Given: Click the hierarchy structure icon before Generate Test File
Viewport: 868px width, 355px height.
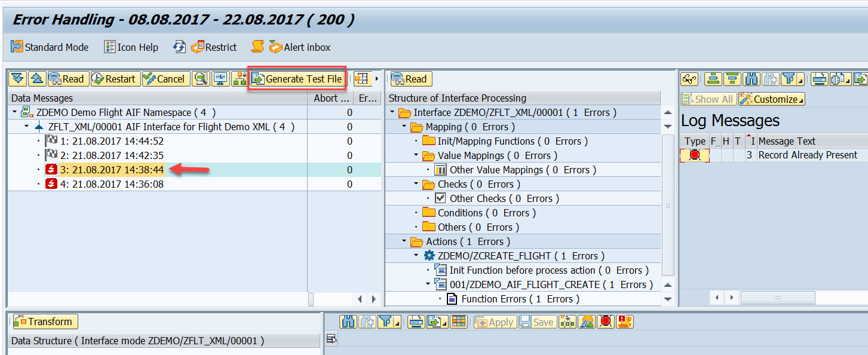Looking at the screenshot, I should click(240, 78).
